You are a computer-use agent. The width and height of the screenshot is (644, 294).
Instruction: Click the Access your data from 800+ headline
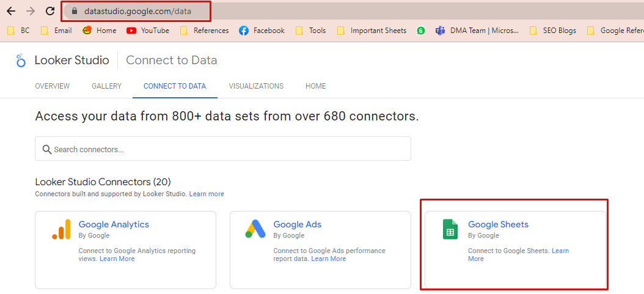click(227, 116)
